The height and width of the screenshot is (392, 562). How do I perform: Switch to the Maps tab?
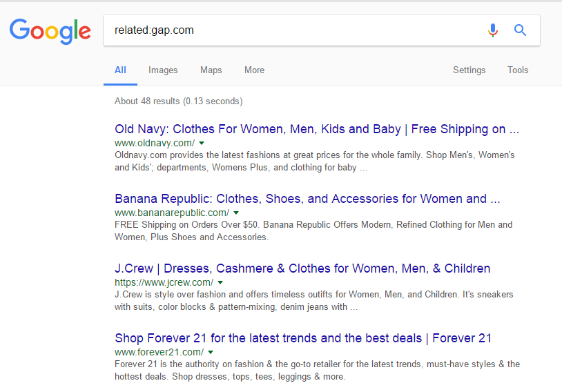pyautogui.click(x=211, y=70)
